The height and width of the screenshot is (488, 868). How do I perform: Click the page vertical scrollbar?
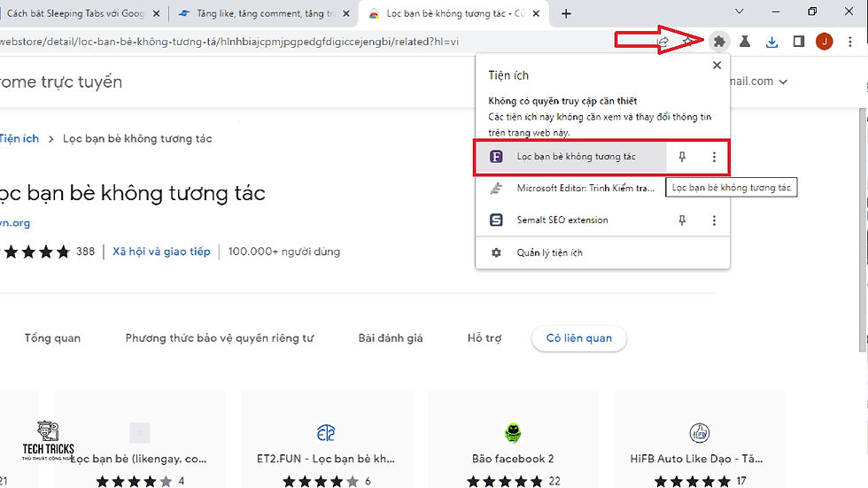(862, 229)
